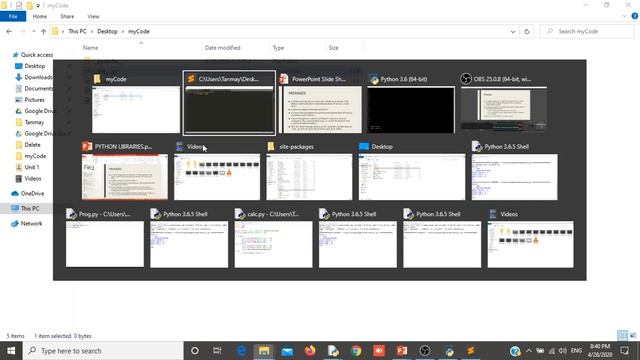Sort by the Name column header
This screenshot has height=360, width=640.
(91, 48)
